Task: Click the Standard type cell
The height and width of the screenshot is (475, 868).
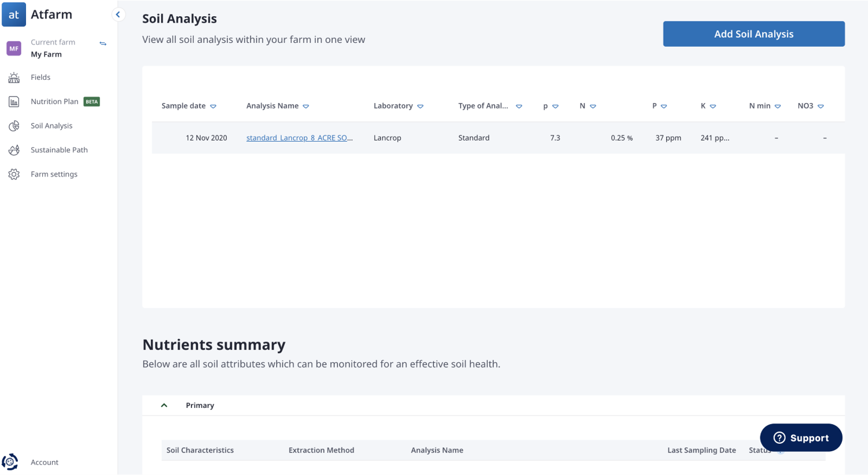Action: [473, 138]
